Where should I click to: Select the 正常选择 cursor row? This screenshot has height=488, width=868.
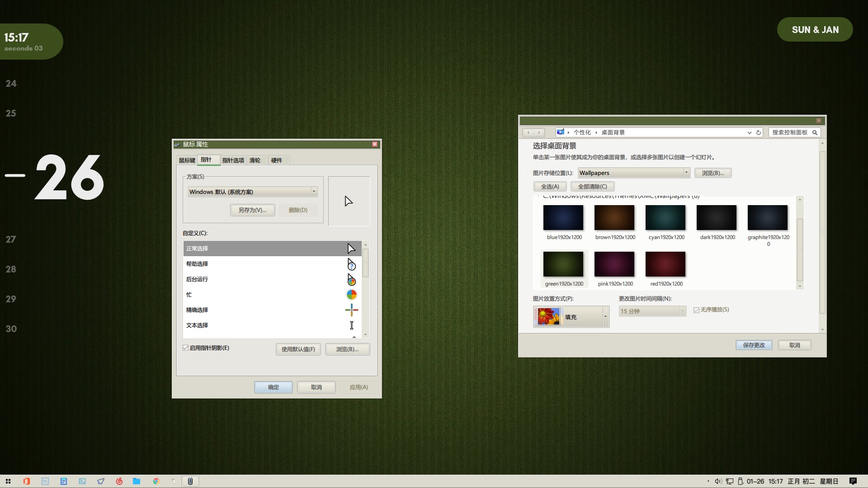pos(272,249)
